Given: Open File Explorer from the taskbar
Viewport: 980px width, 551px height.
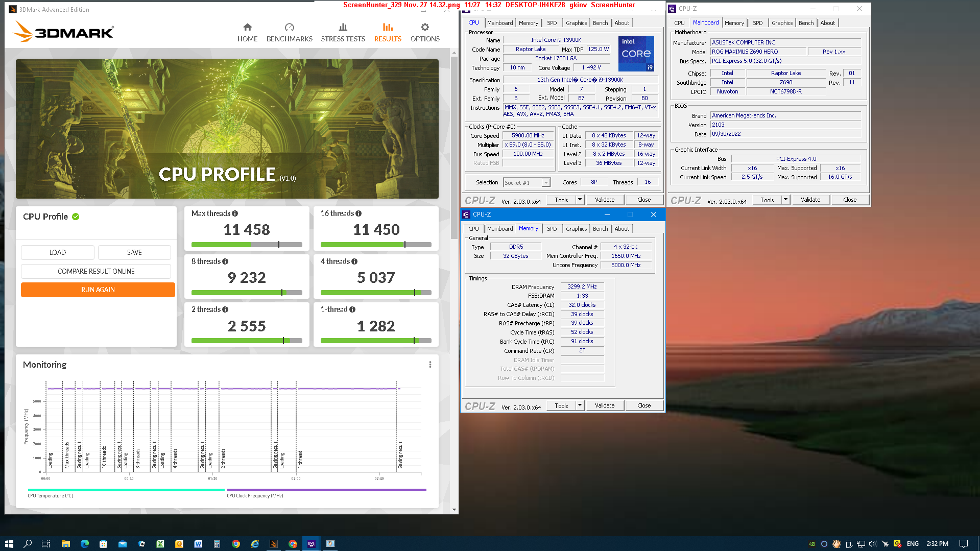Looking at the screenshot, I should pos(65,544).
